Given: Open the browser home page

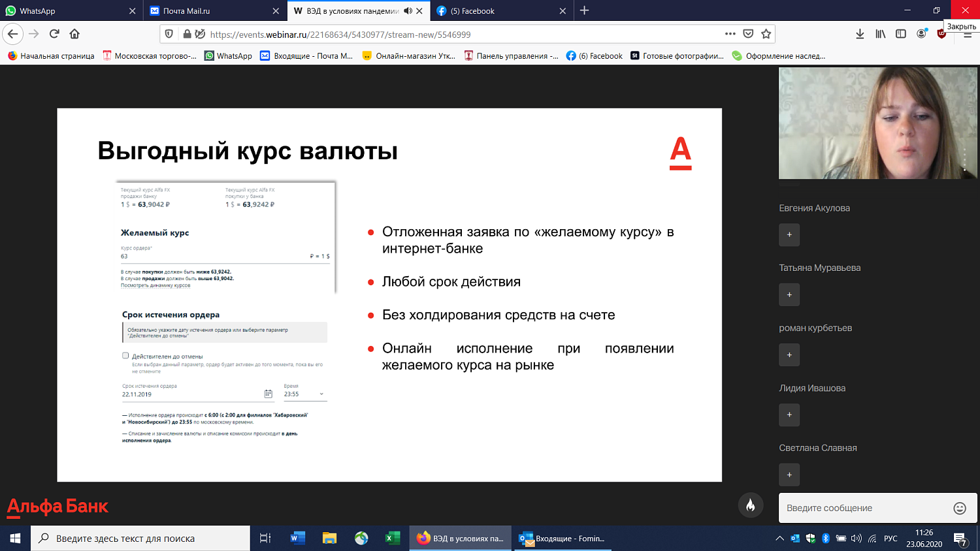Looking at the screenshot, I should (74, 34).
